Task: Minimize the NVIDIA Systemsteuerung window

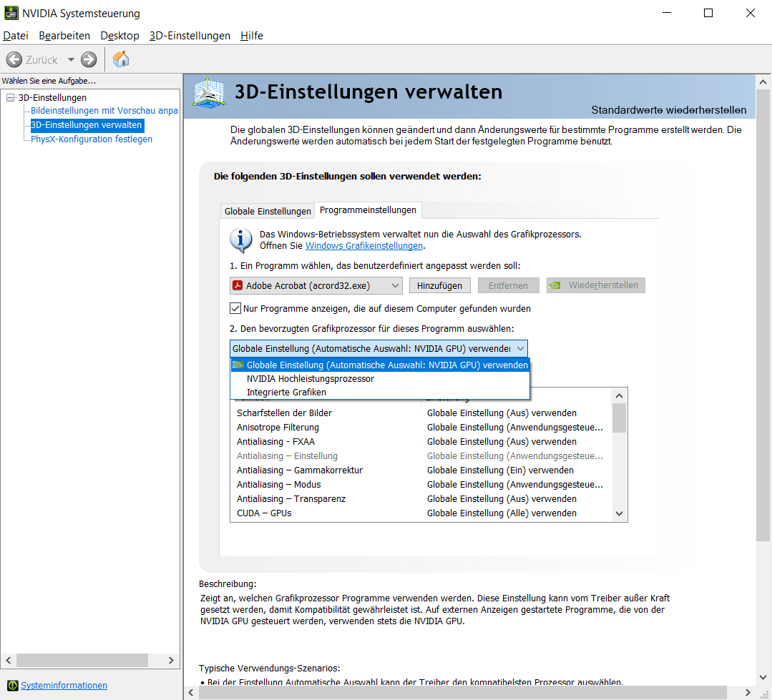Action: tap(667, 14)
